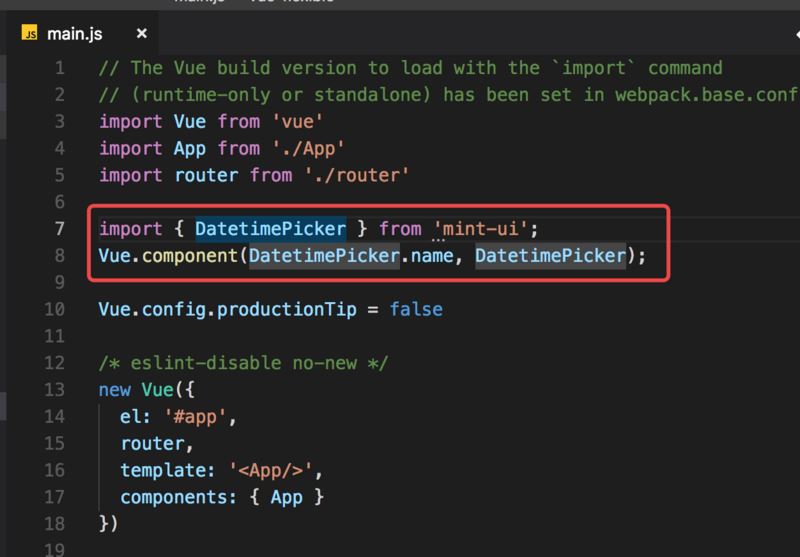Place the cursor in the 'mint-ui' string
Screen dimensions: 800x557
(481, 229)
